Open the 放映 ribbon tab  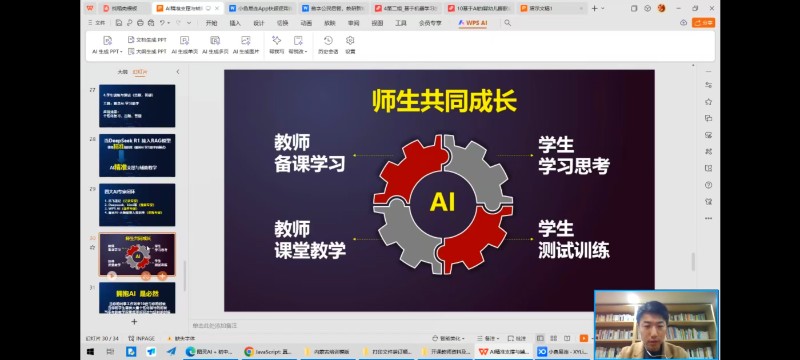click(330, 23)
